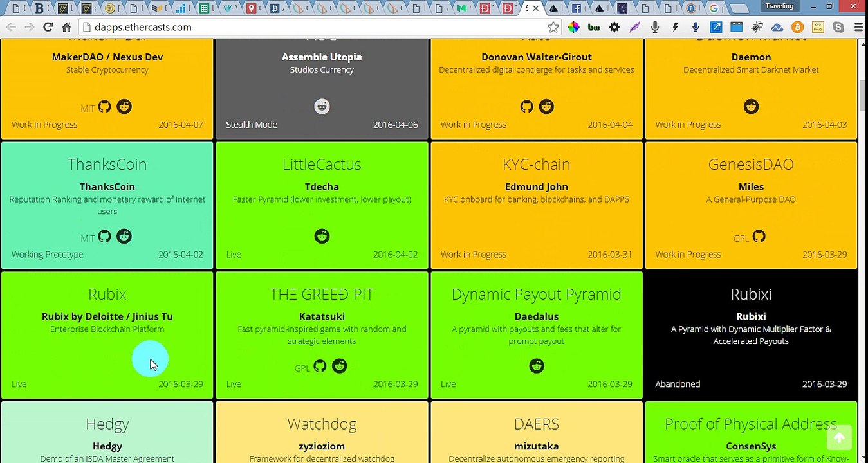The height and width of the screenshot is (463, 868).
Task: Bookmark this page with the star icon
Action: pos(553,27)
